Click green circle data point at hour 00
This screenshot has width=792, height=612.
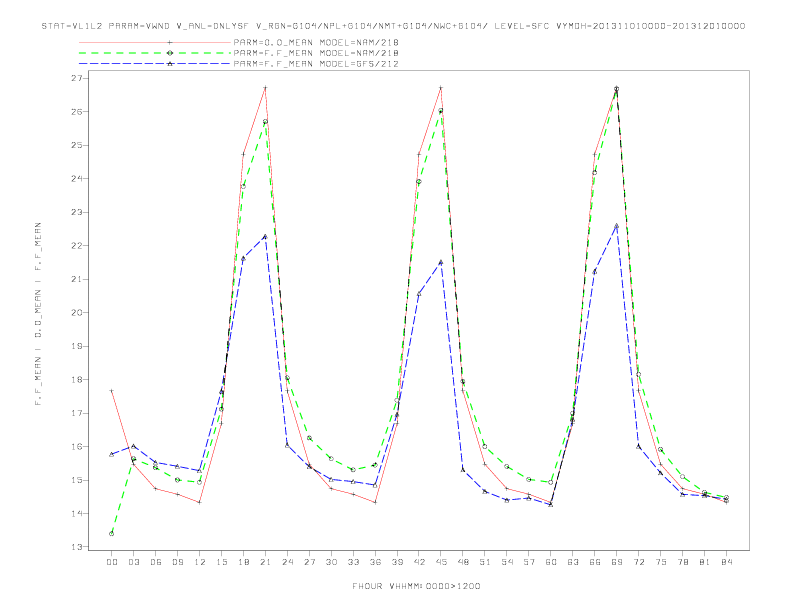112,534
